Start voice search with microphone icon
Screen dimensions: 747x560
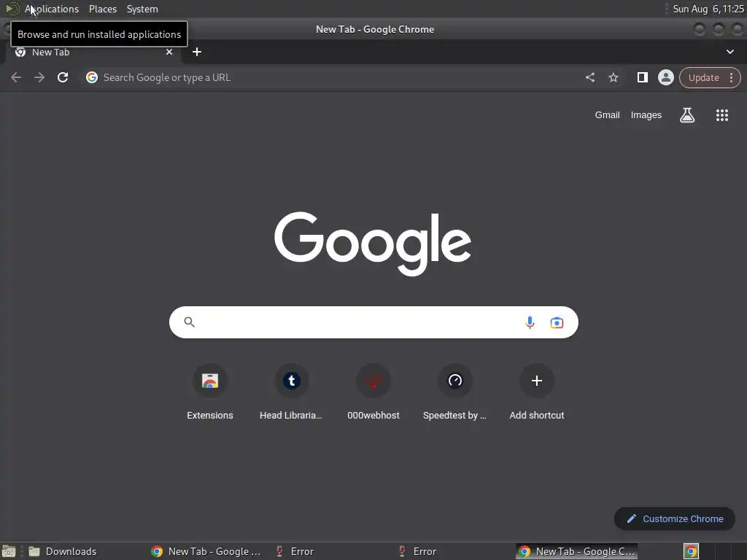(x=530, y=322)
